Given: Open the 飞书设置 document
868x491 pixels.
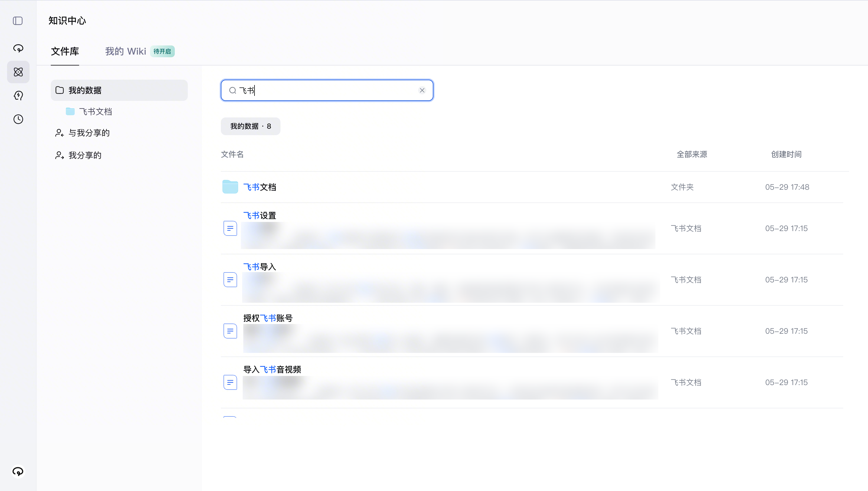Looking at the screenshot, I should [x=260, y=215].
